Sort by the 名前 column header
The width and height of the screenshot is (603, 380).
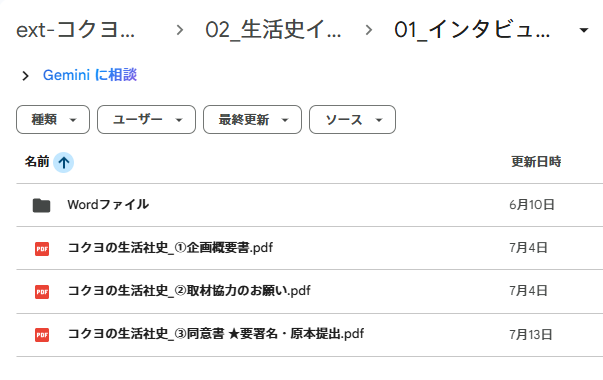(x=37, y=162)
